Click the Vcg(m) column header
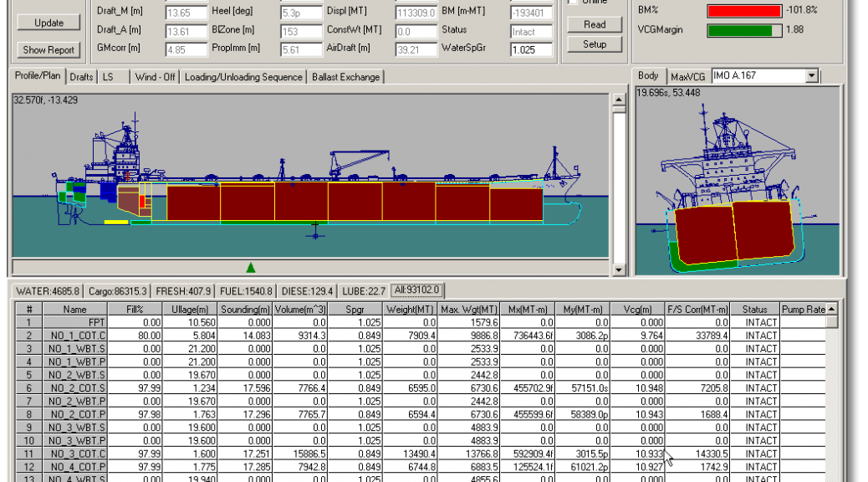 point(638,309)
